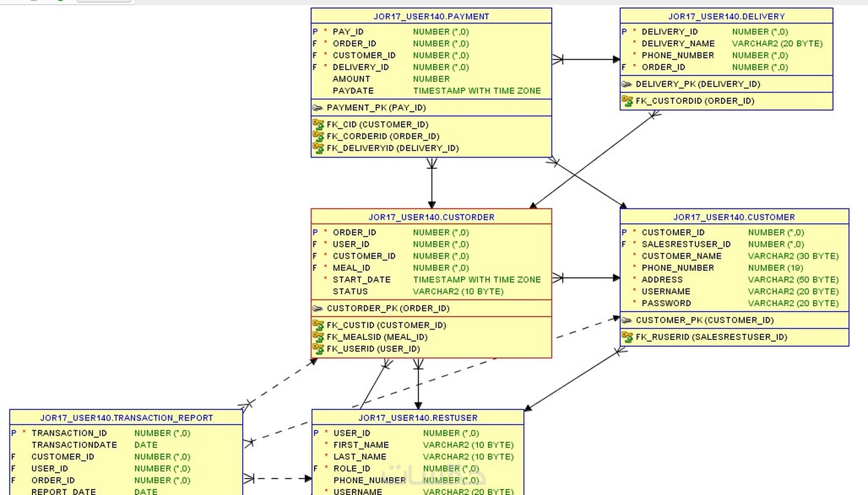Click the FK_MEALSID foreign key icon
Viewport: 868px width, 495px height.
pyautogui.click(x=319, y=337)
